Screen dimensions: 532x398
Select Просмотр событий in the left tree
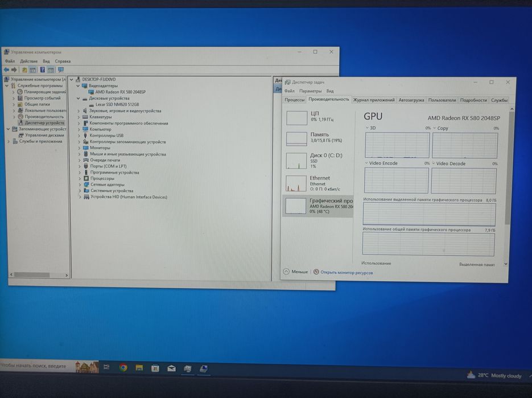coord(39,98)
